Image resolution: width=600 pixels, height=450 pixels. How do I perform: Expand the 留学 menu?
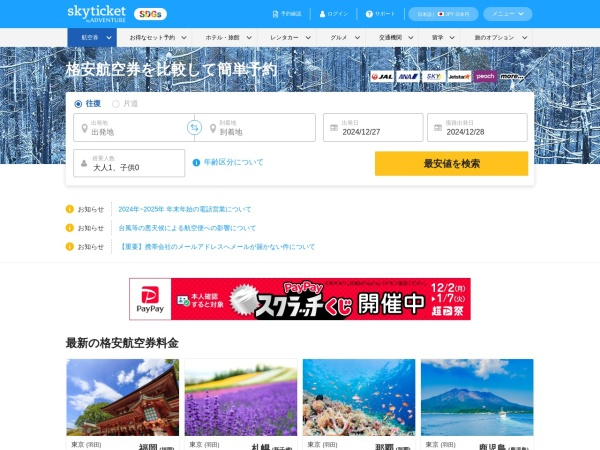pyautogui.click(x=443, y=38)
